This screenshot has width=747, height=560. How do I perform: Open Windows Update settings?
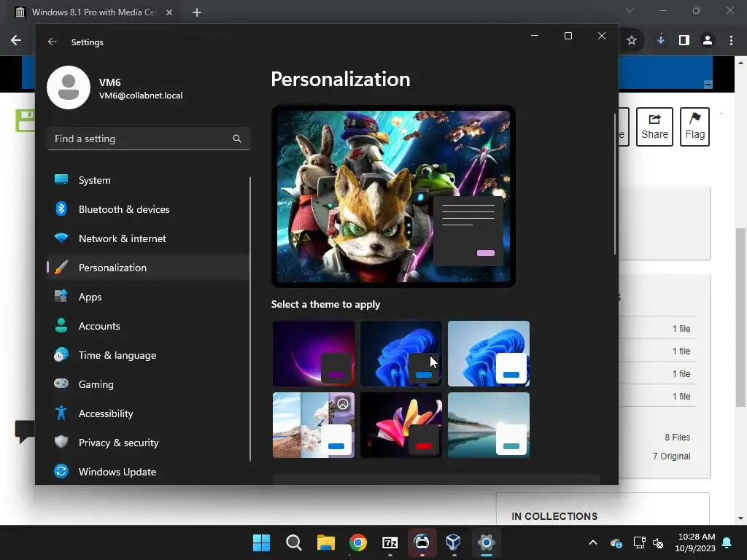point(147,472)
